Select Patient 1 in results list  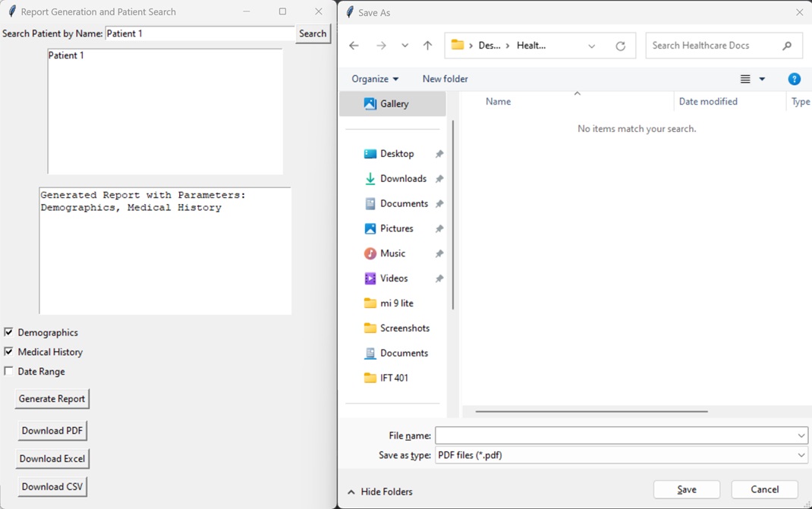[66, 55]
